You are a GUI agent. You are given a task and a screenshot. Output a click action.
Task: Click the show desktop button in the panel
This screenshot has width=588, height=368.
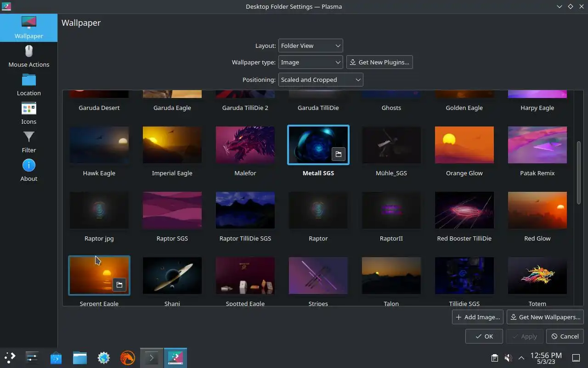pos(576,358)
